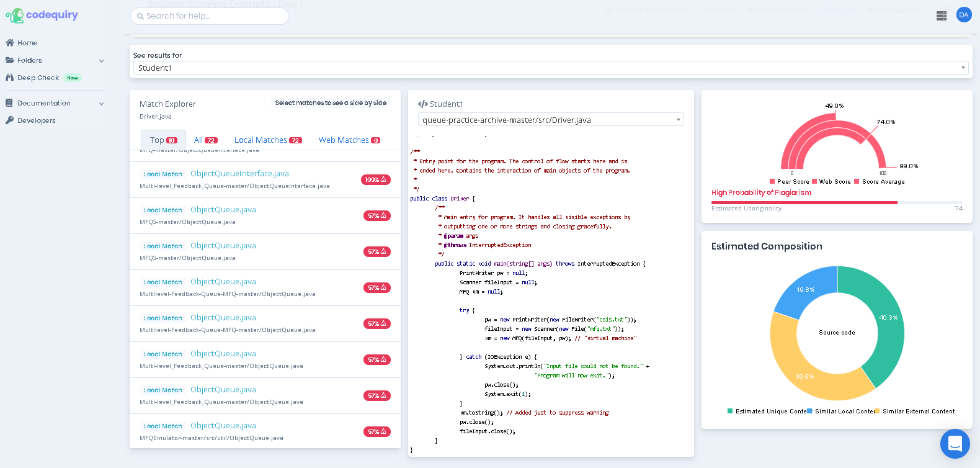Open ObjectQueue.java from MFQEmulator-master
This screenshot has height=468, width=980.
[223, 426]
